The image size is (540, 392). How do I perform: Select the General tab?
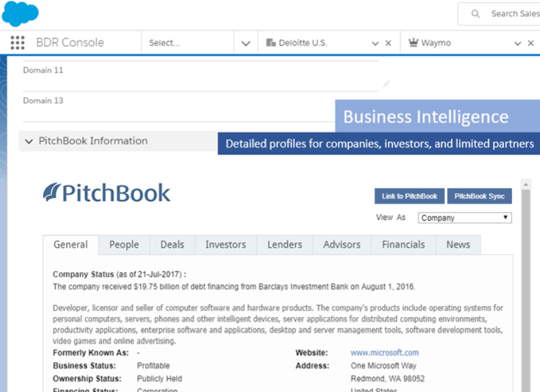pos(71,244)
